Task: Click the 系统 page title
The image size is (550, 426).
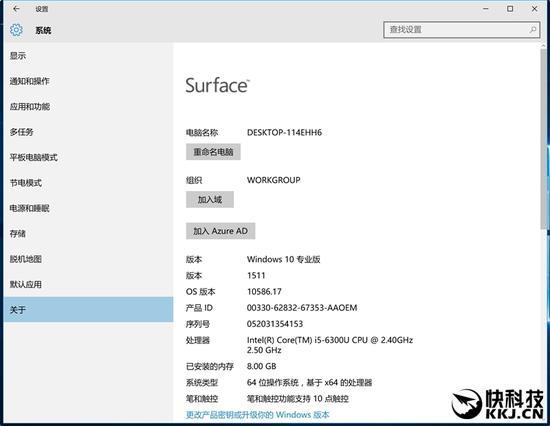Action: tap(43, 31)
